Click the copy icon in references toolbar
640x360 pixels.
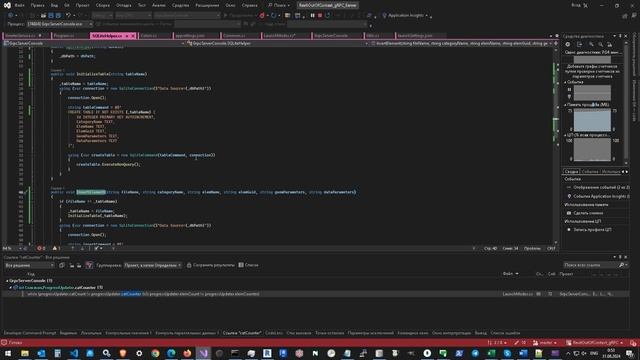pos(62,265)
